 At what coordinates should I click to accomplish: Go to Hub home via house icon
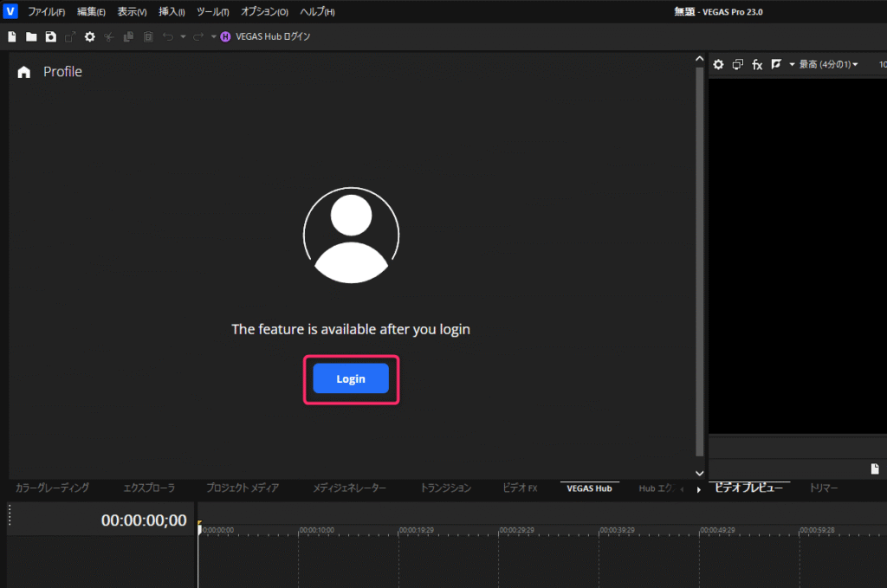24,72
